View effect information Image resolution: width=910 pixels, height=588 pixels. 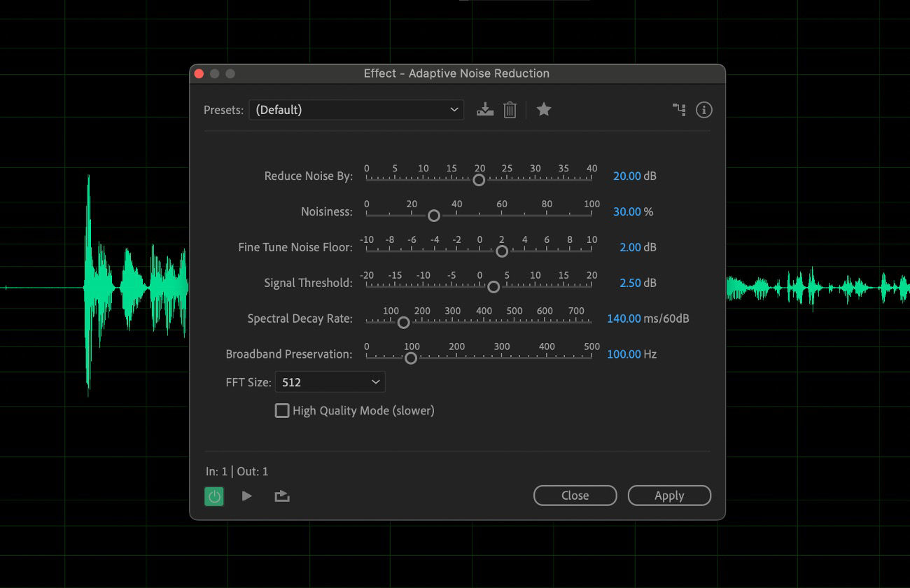703,109
